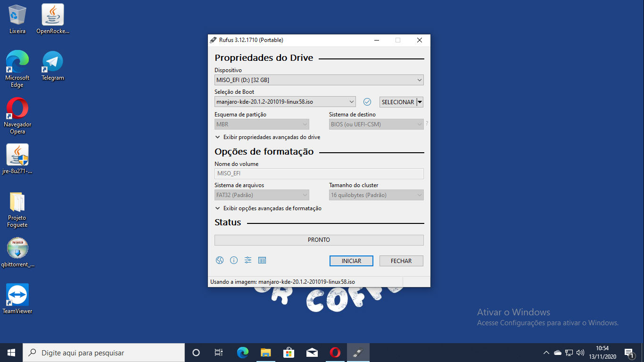The image size is (644, 362).
Task: Open the arrow beside the SELECIONAR button
Action: coord(420,102)
